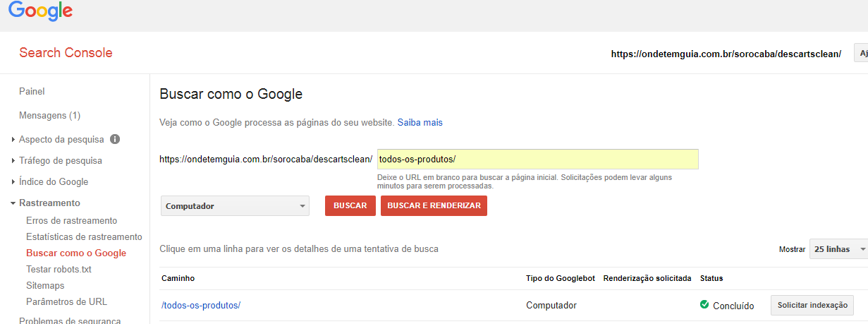The width and height of the screenshot is (868, 324).
Task: Expand Índice do Google section
Action: point(54,181)
